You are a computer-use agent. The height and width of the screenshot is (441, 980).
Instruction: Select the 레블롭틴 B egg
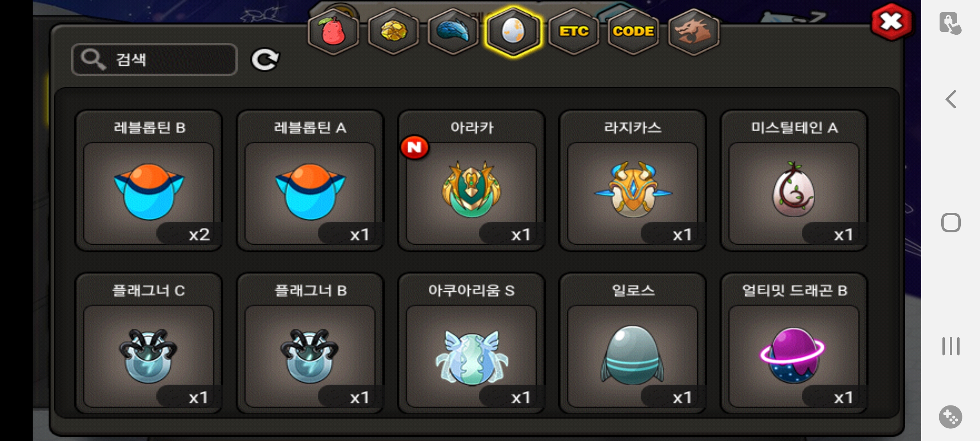tap(149, 180)
